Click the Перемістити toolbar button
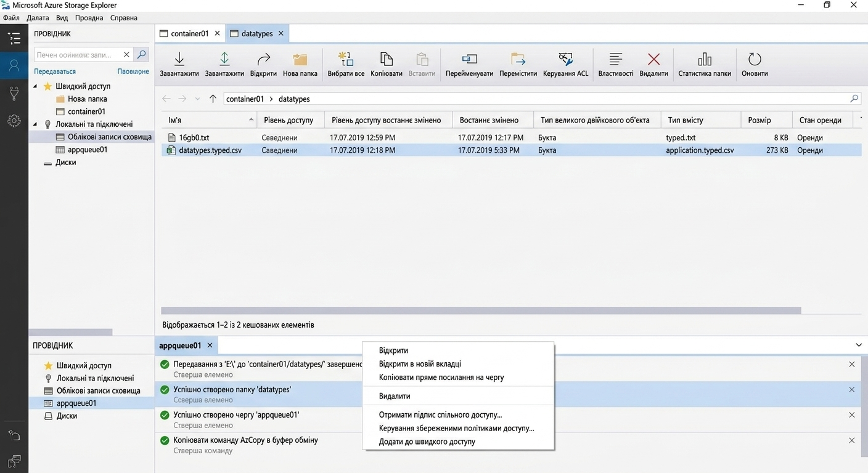The height and width of the screenshot is (473, 868). (x=518, y=64)
